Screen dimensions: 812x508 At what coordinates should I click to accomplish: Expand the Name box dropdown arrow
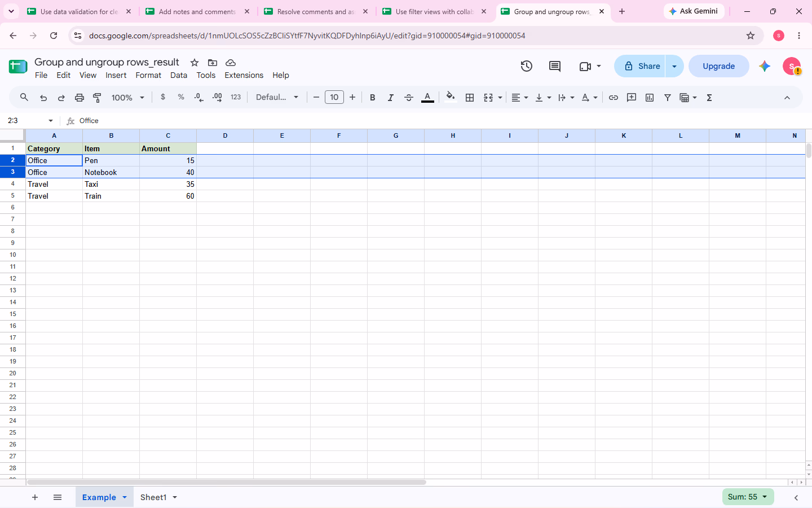coord(51,121)
